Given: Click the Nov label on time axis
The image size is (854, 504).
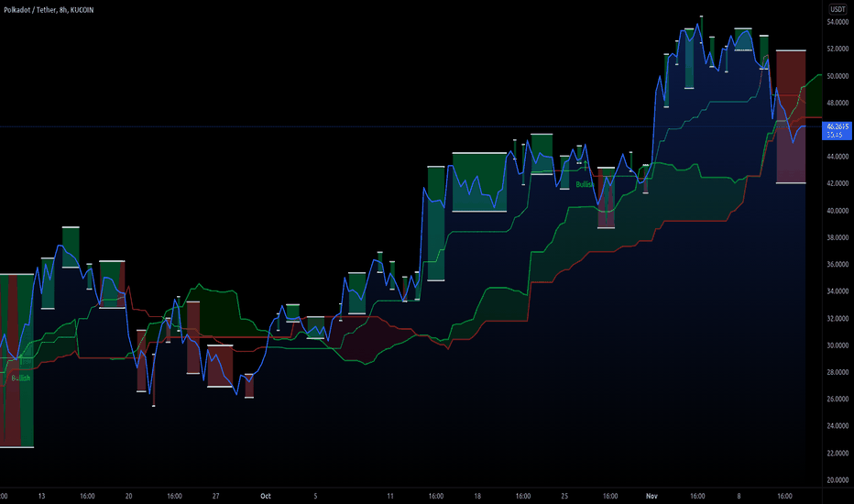Looking at the screenshot, I should point(651,497).
